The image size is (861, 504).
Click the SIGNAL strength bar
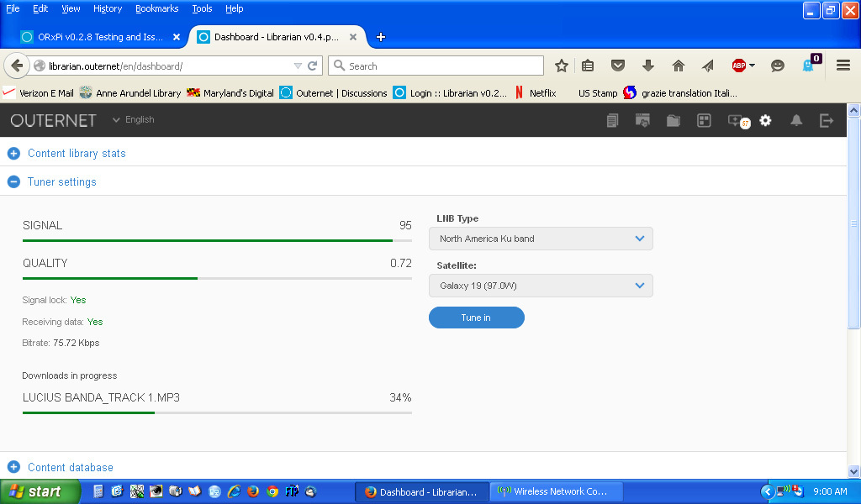tap(217, 240)
